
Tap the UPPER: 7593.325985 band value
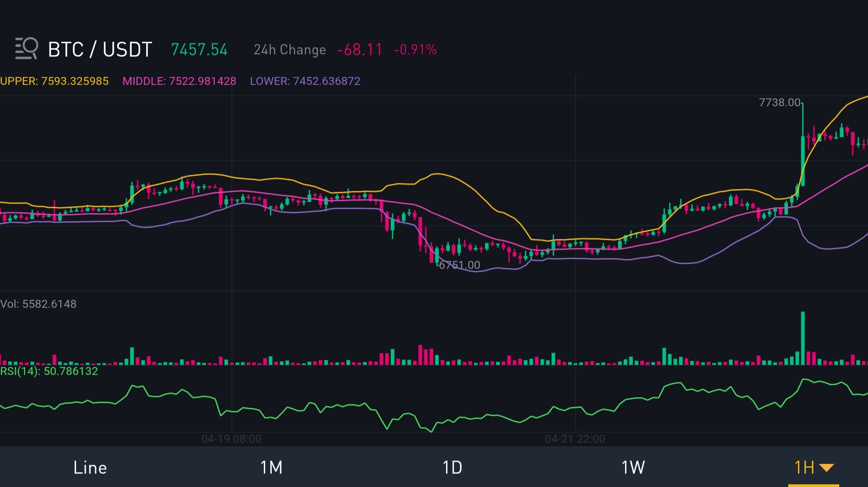54,81
